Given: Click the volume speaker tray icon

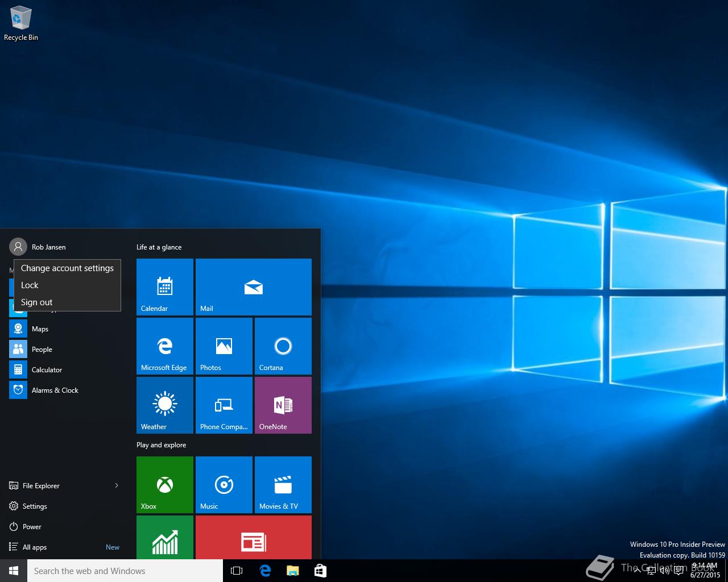Looking at the screenshot, I should coord(665,571).
